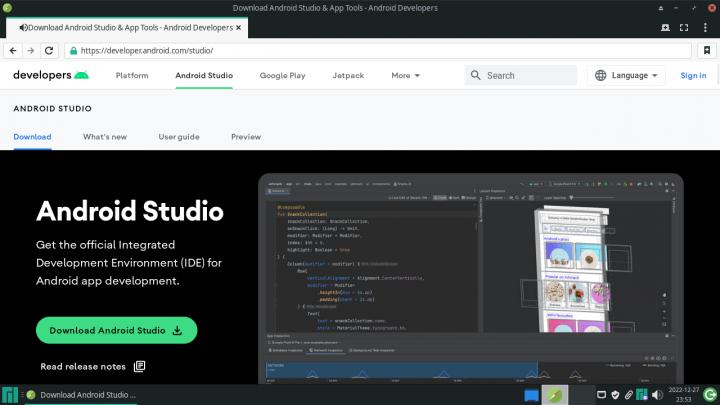
Task: Switch to the User guide tab
Action: 179,137
